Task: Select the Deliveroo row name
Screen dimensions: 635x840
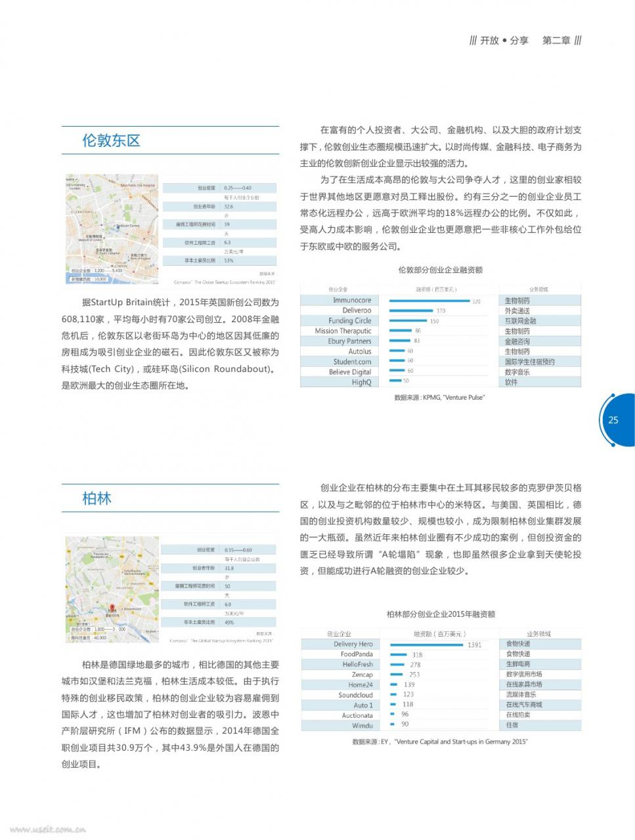Action: pos(357,310)
